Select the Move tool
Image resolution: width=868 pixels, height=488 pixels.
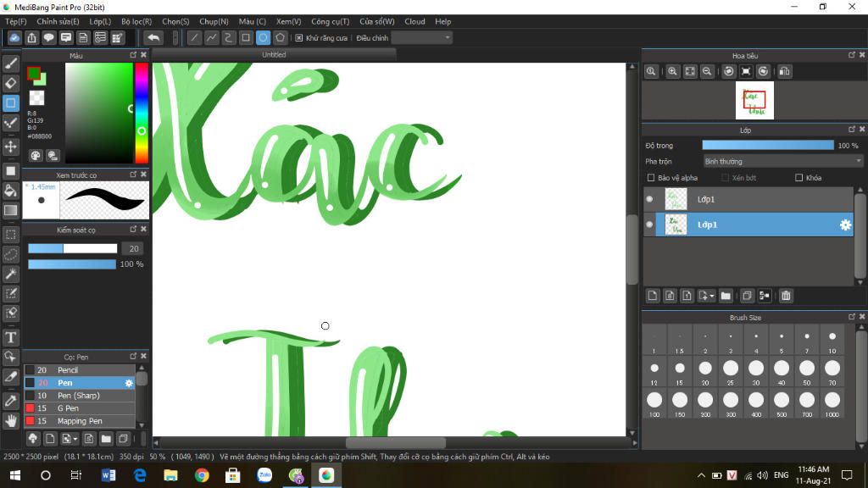(10, 147)
